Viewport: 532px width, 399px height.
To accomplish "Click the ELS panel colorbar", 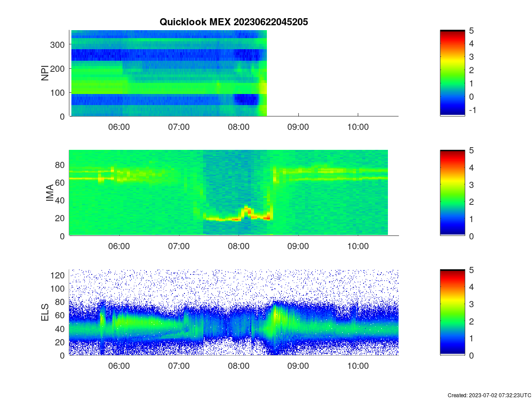I will (x=452, y=312).
